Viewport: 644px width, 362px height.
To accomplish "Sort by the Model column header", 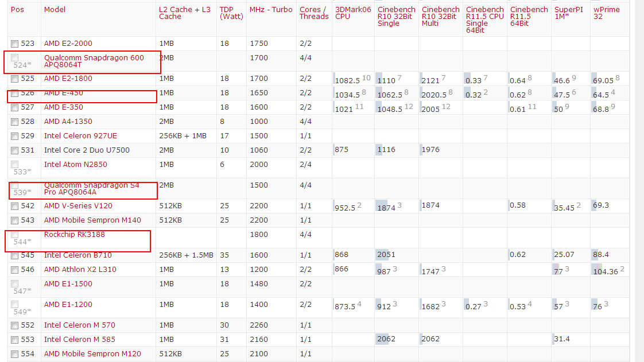I will [55, 9].
